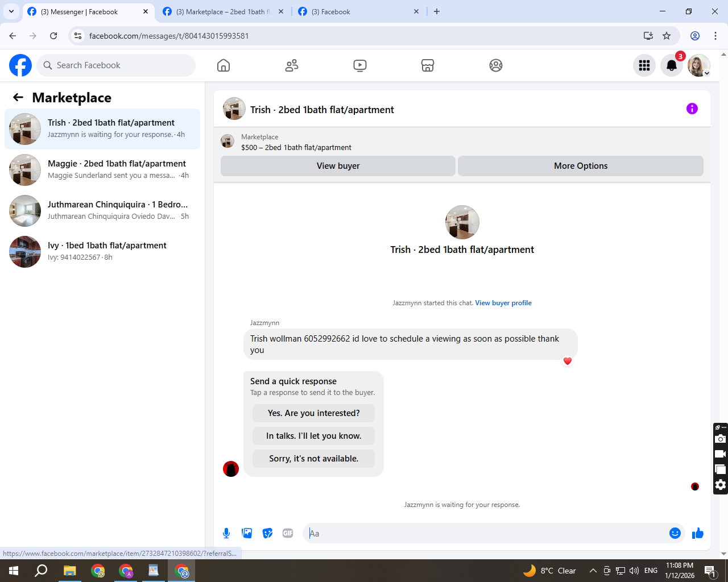Open the Marketplace storefront icon
This screenshot has height=582, width=728.
pyautogui.click(x=428, y=65)
